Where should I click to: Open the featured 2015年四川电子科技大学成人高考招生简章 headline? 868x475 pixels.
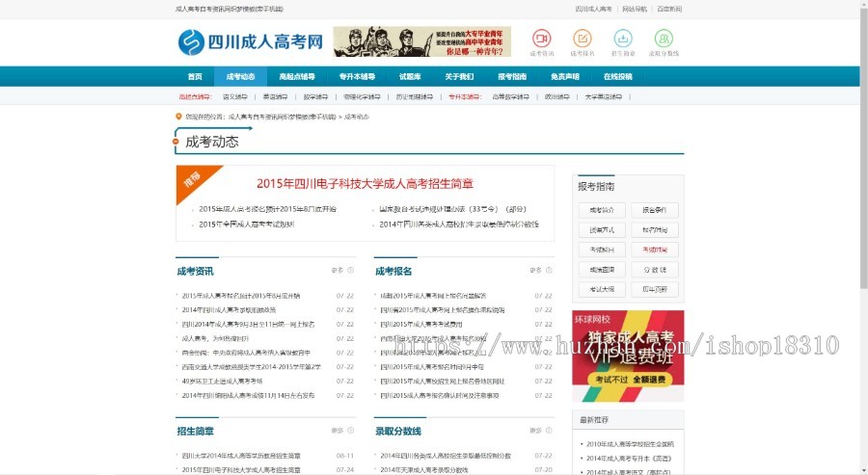coord(365,184)
